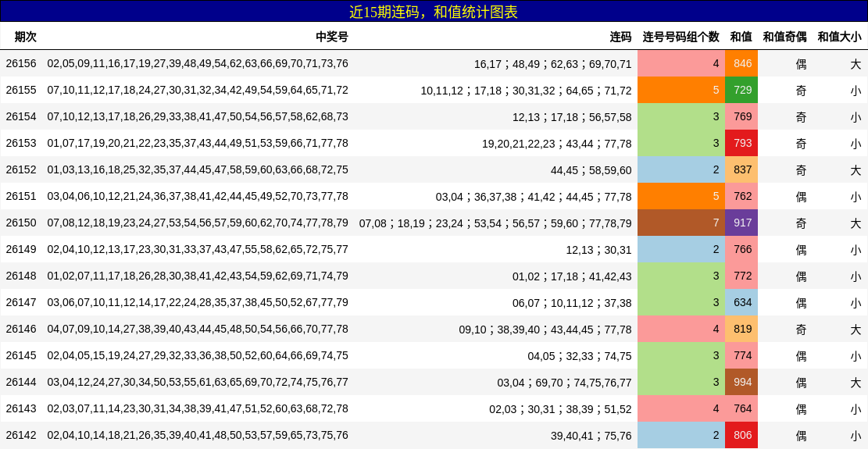
Task: Select period number 26147
Action: (21, 302)
